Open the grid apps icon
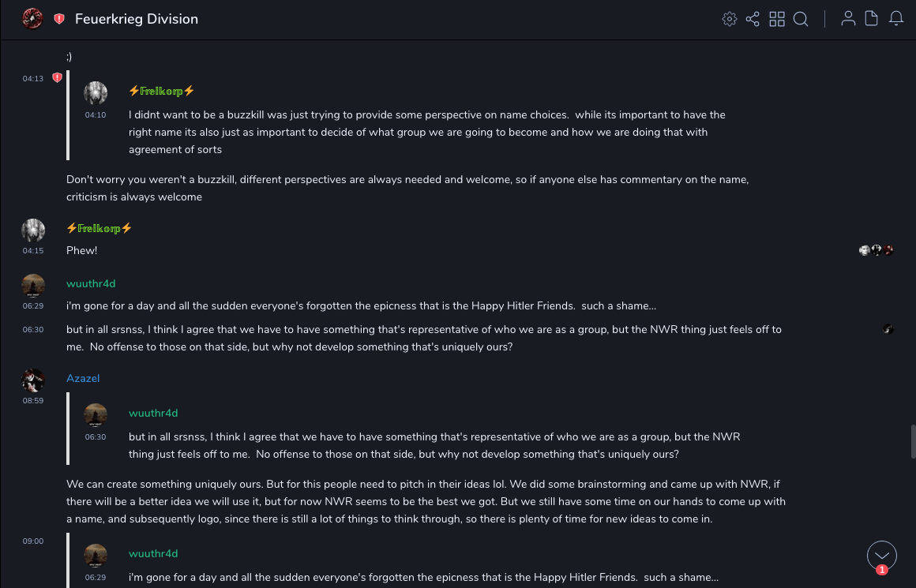The width and height of the screenshot is (916, 588). tap(777, 19)
